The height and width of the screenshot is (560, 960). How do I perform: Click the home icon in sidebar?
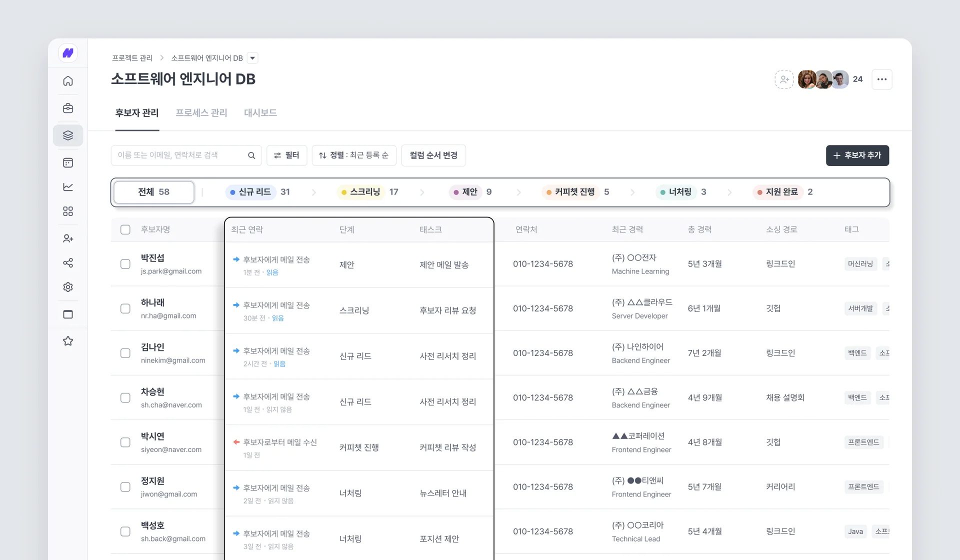pyautogui.click(x=68, y=81)
